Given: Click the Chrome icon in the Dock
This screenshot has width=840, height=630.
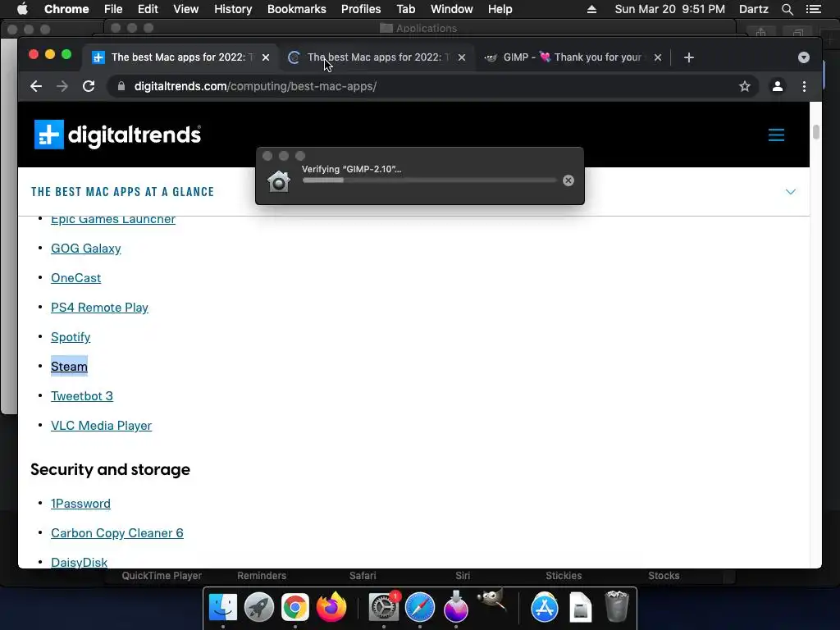Looking at the screenshot, I should tap(294, 607).
